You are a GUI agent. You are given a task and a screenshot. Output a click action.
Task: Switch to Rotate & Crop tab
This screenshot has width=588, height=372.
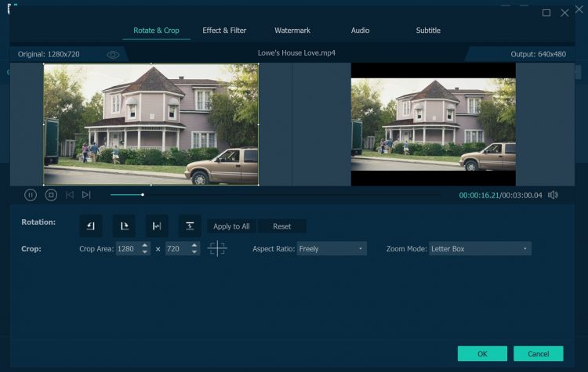tap(156, 31)
